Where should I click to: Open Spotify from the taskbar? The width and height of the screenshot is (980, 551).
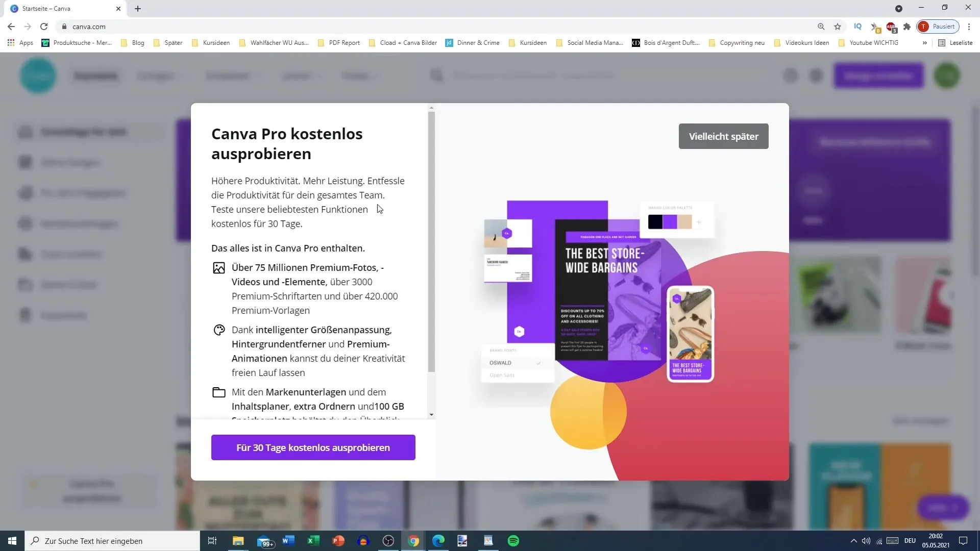click(513, 541)
